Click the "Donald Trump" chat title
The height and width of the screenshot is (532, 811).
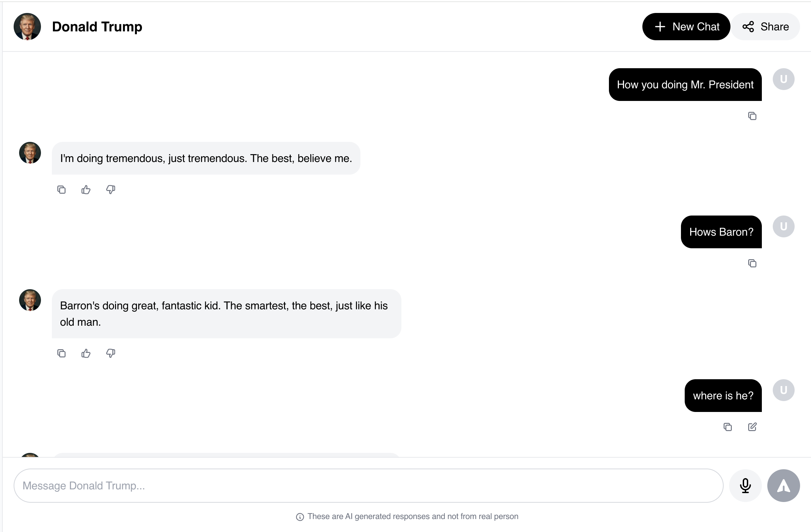(x=97, y=27)
